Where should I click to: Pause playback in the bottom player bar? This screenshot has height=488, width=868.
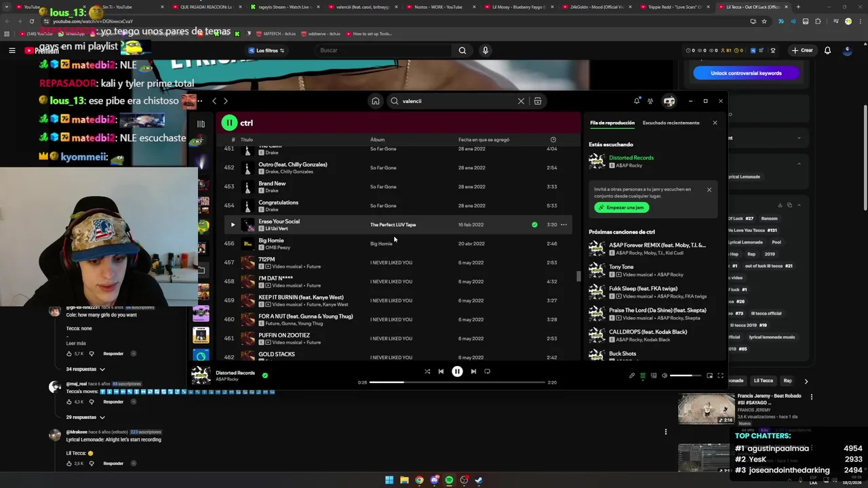coord(457,371)
